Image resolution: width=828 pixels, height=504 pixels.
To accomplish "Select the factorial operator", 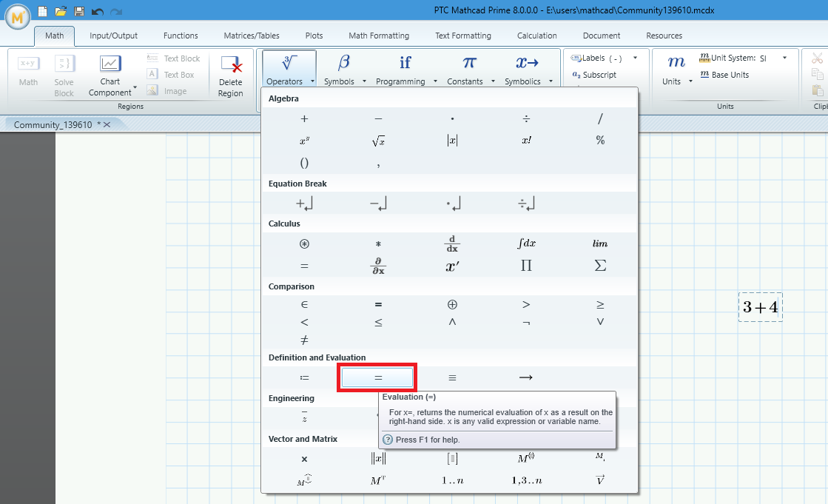I will [526, 140].
